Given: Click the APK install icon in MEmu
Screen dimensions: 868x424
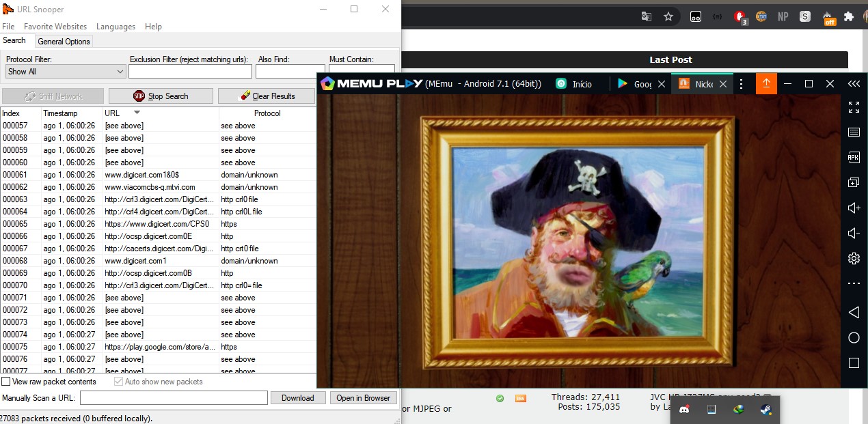Looking at the screenshot, I should pyautogui.click(x=854, y=157).
